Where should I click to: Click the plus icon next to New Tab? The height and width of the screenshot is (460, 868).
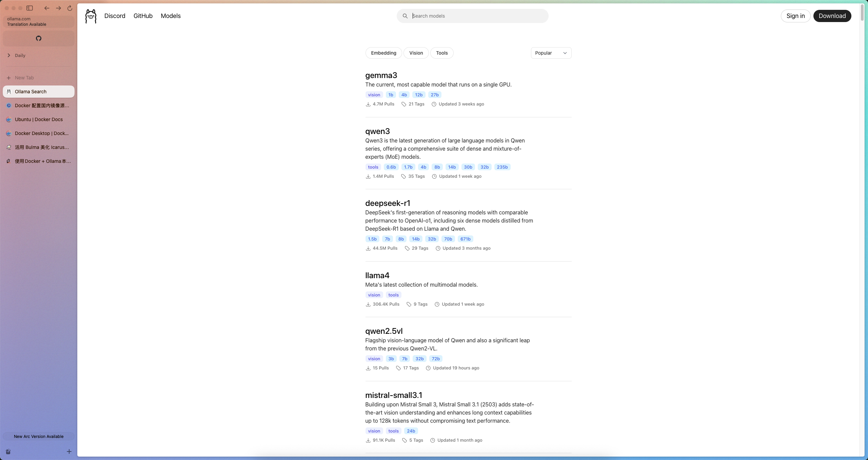point(9,78)
